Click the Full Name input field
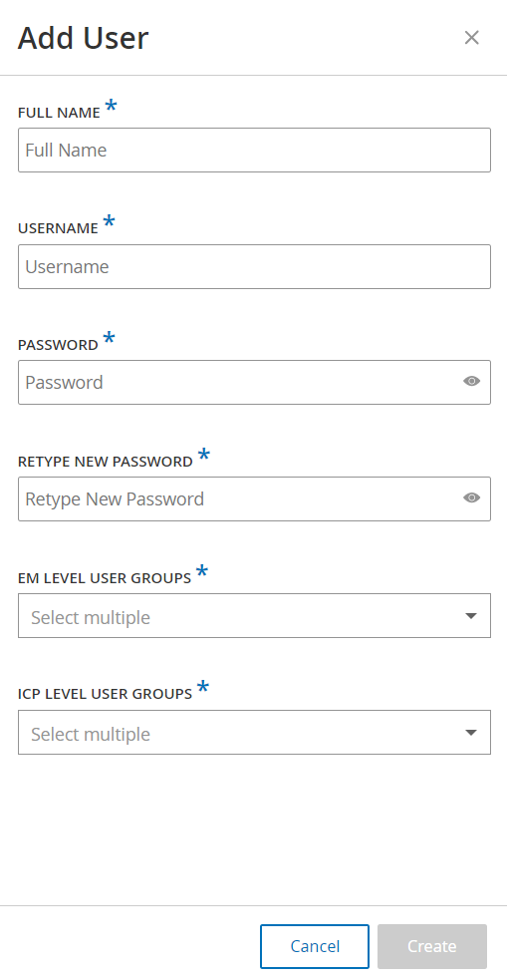 [254, 150]
